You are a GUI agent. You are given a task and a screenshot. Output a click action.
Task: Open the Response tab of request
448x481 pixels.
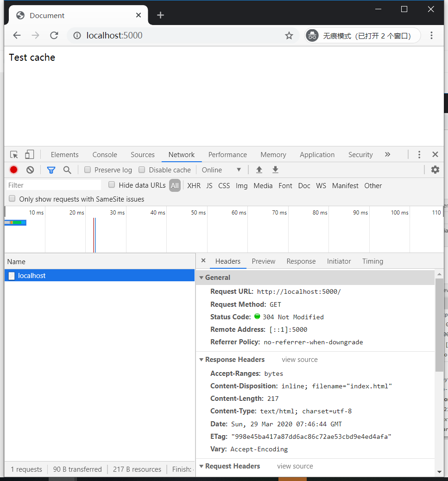(x=301, y=261)
